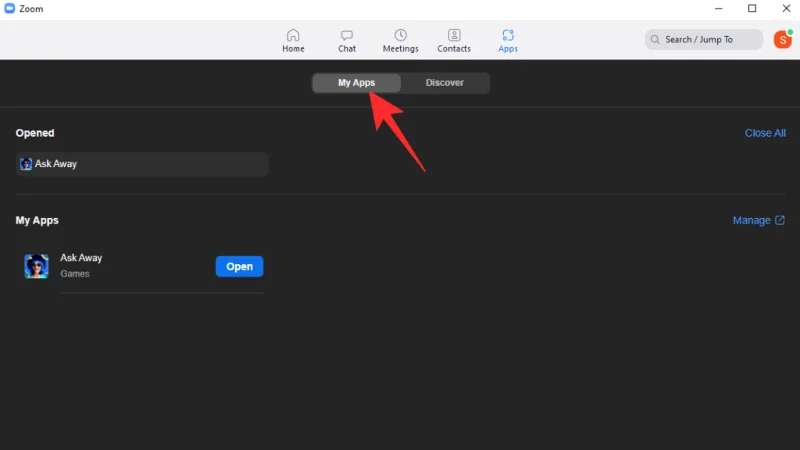Click the external link icon beside Manage

[x=780, y=221]
